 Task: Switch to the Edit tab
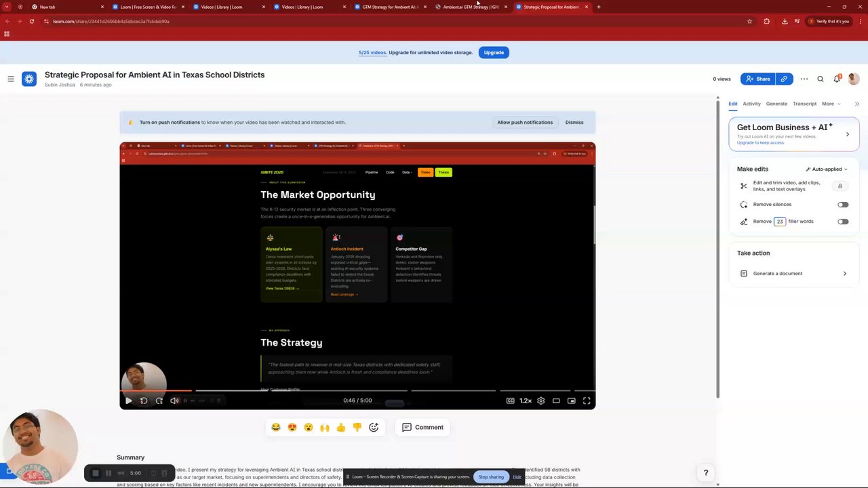pos(733,104)
